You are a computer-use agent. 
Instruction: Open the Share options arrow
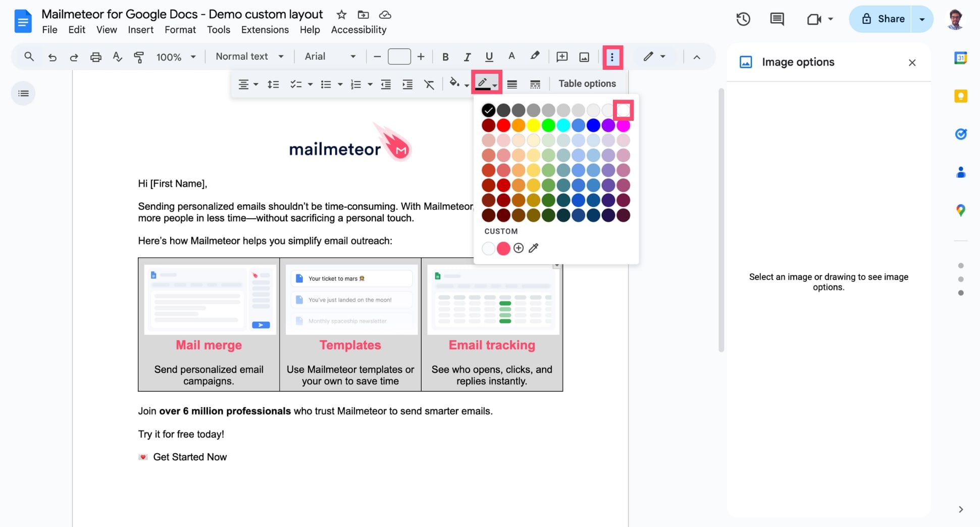(922, 19)
